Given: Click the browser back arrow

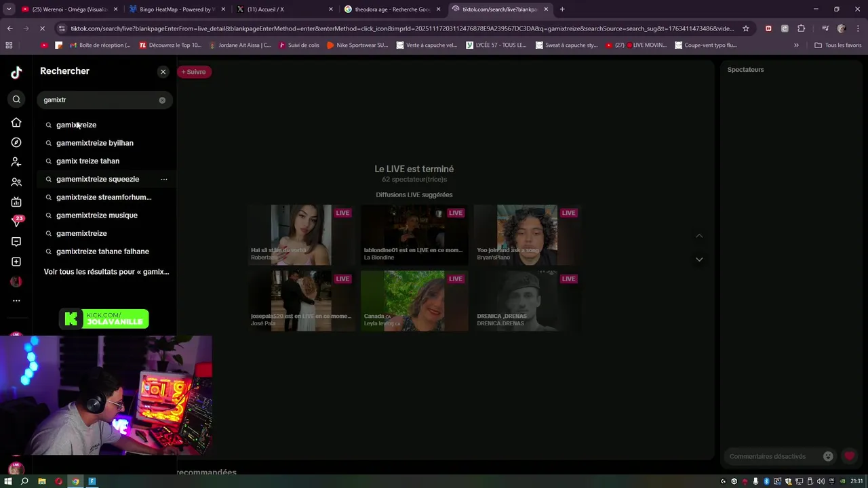Looking at the screenshot, I should coord(9,28).
